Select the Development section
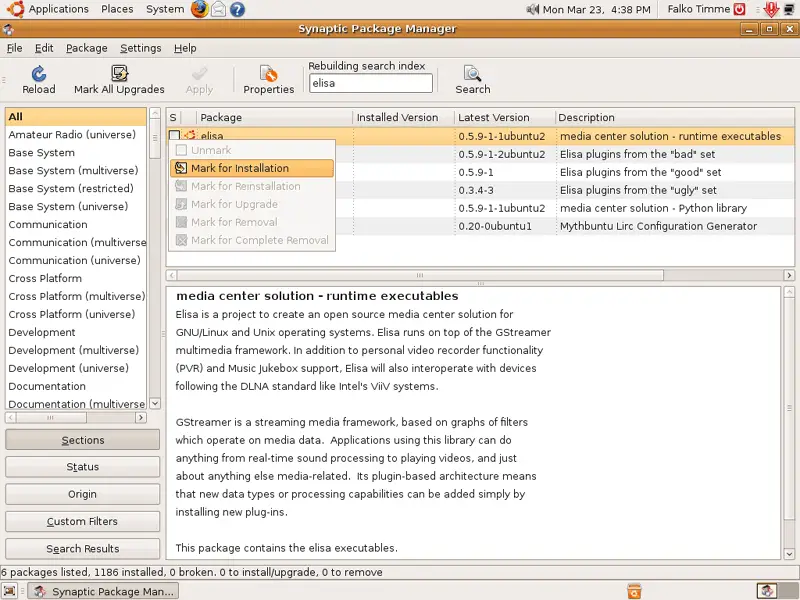800x600 pixels. [76, 332]
